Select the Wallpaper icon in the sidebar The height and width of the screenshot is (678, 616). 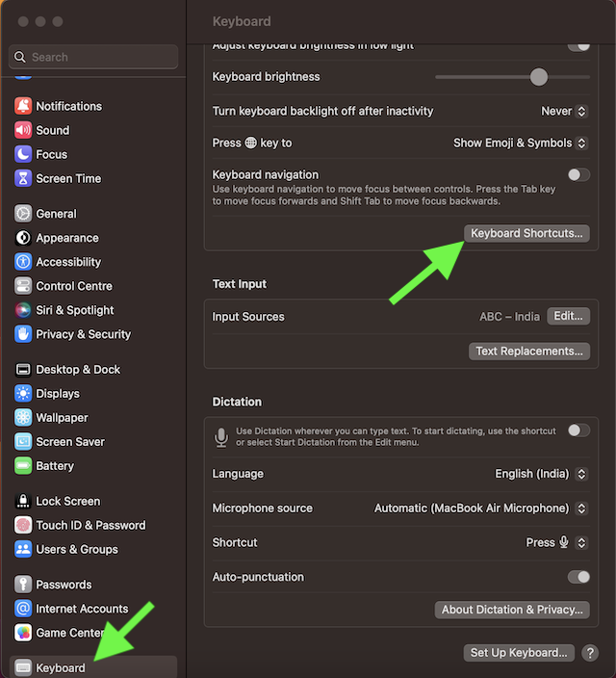click(23, 418)
